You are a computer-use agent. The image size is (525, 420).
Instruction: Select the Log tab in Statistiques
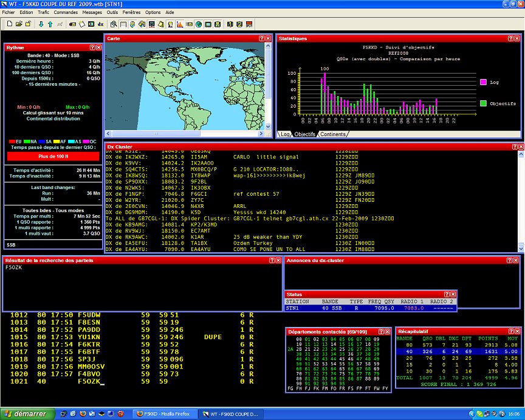click(286, 134)
